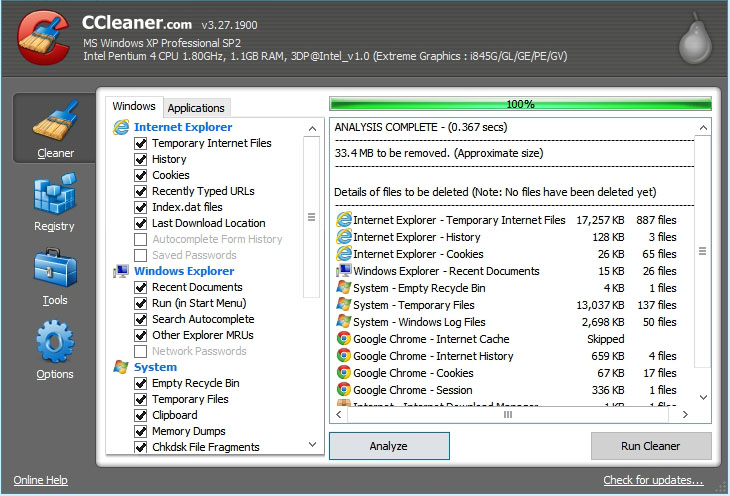Toggle Recently Typed URLs checkbox

click(x=141, y=191)
